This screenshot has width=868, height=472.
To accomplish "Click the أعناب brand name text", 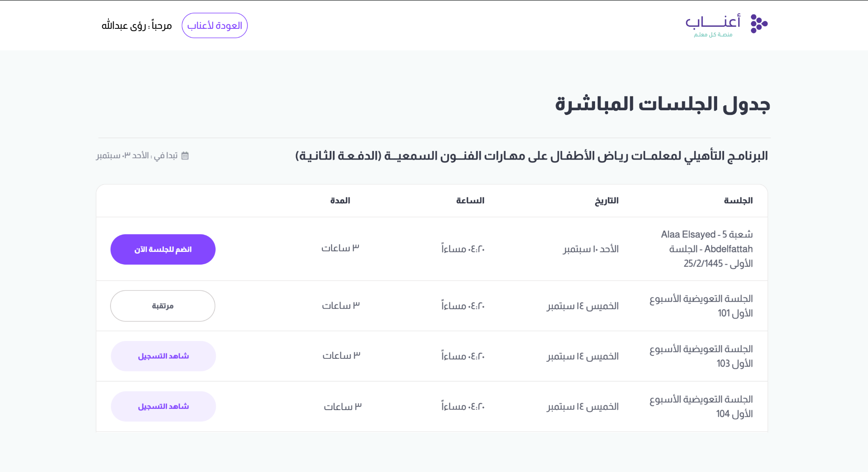I will [713, 22].
